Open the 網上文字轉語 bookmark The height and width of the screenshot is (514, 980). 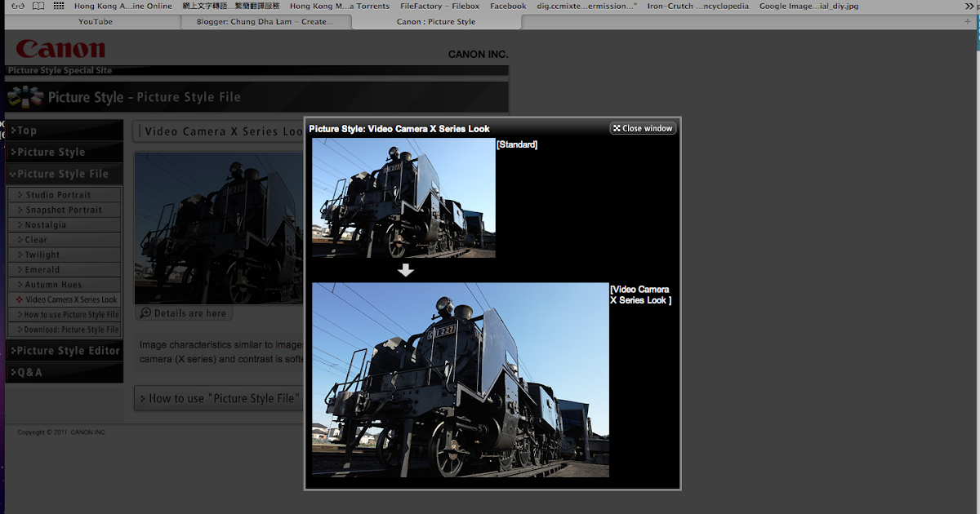230,6
